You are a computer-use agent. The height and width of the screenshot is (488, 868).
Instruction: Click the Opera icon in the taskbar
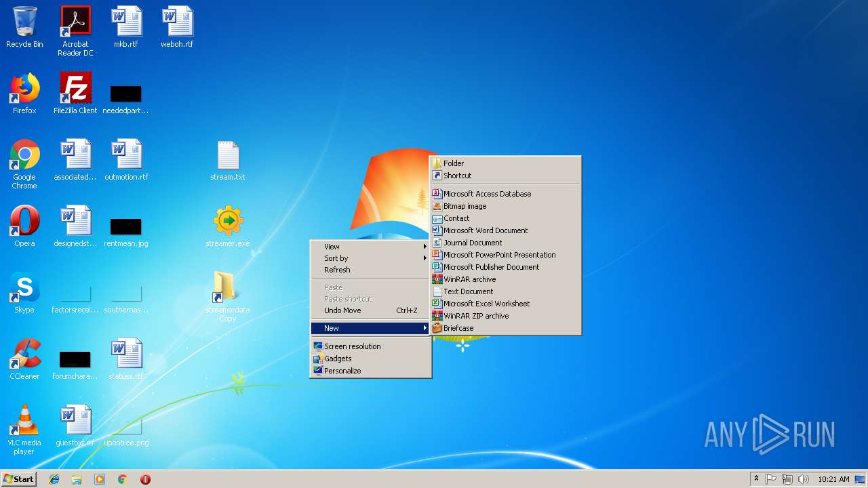point(145,479)
